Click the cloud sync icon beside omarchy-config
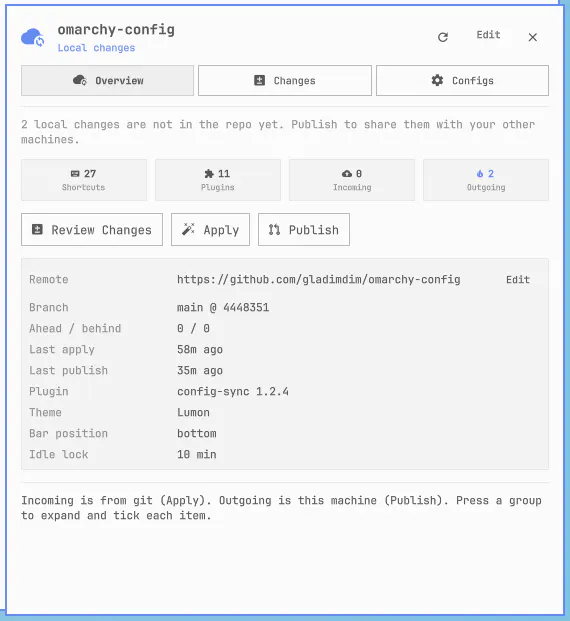This screenshot has width=570, height=621. [32, 38]
